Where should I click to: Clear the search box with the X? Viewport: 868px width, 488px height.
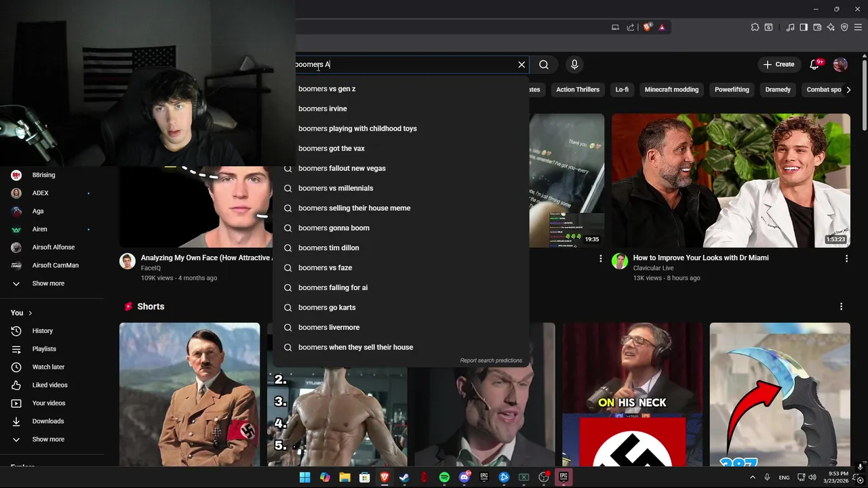[521, 64]
